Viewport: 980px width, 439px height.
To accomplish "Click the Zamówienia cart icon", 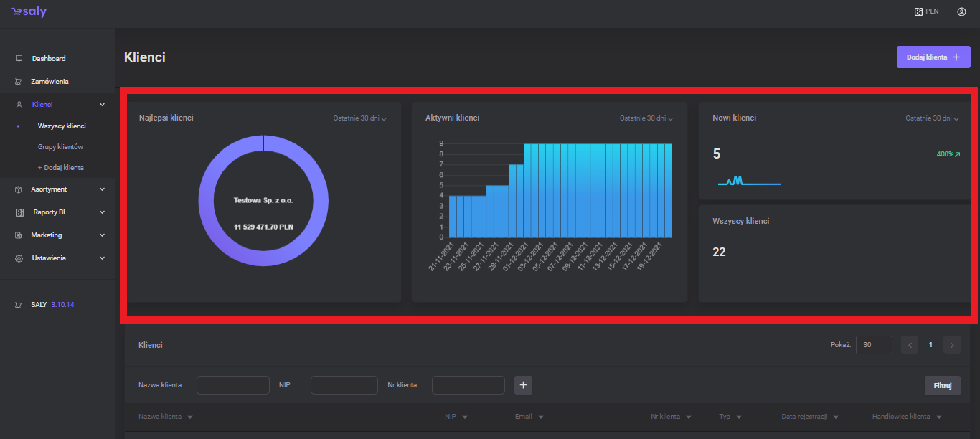I will (x=19, y=82).
